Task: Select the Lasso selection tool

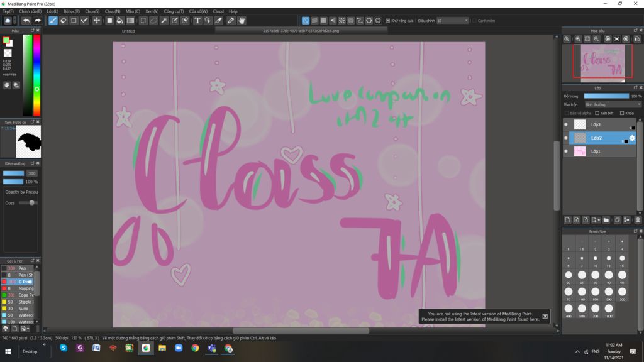Action: tap(153, 21)
